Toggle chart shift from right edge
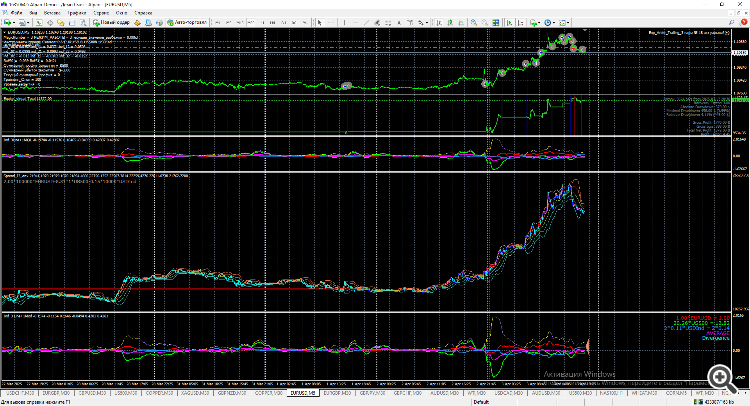 click(520, 22)
